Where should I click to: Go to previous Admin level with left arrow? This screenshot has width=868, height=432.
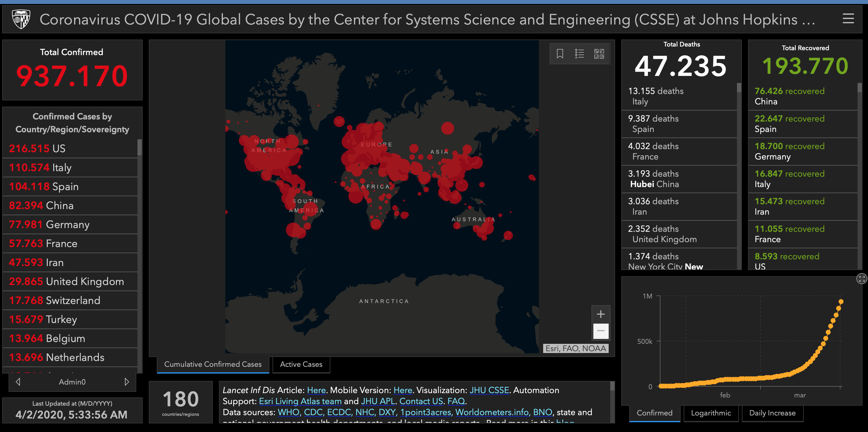tap(18, 381)
